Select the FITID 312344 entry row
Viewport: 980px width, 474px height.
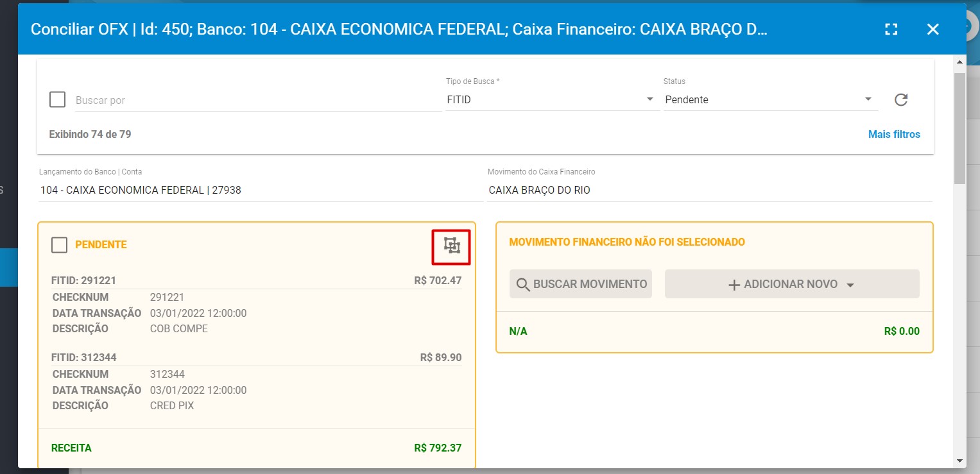[x=256, y=357]
